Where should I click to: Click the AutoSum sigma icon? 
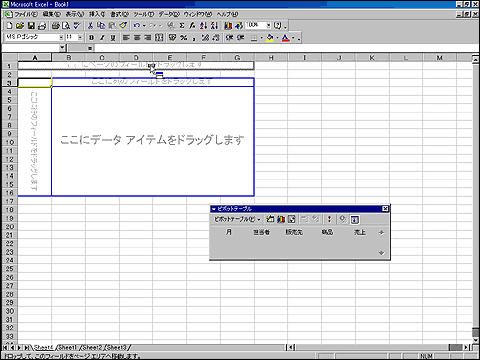[182, 26]
